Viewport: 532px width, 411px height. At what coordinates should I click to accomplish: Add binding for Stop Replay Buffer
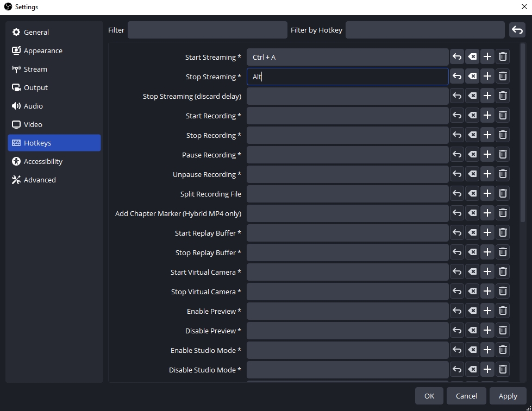487,252
